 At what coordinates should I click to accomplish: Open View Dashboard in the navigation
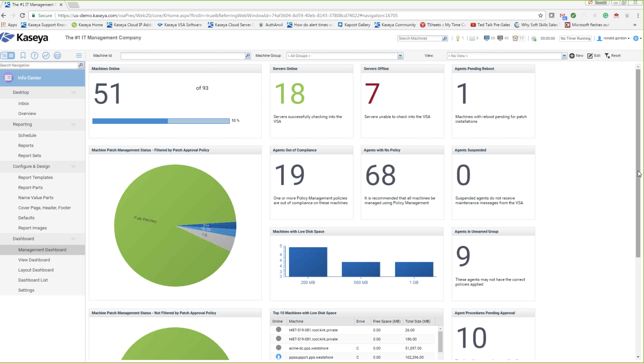coord(34,260)
